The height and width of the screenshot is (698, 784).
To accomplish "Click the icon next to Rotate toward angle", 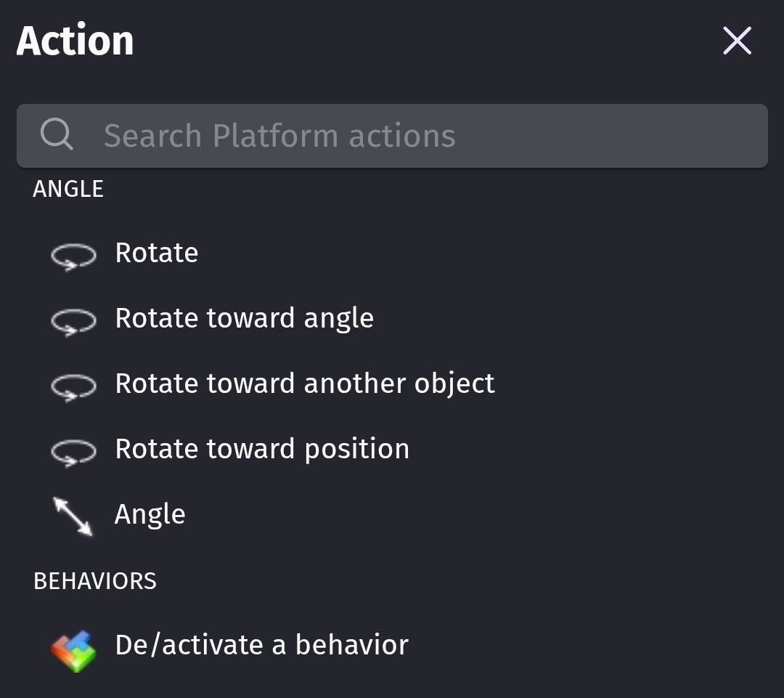I will coord(73,322).
